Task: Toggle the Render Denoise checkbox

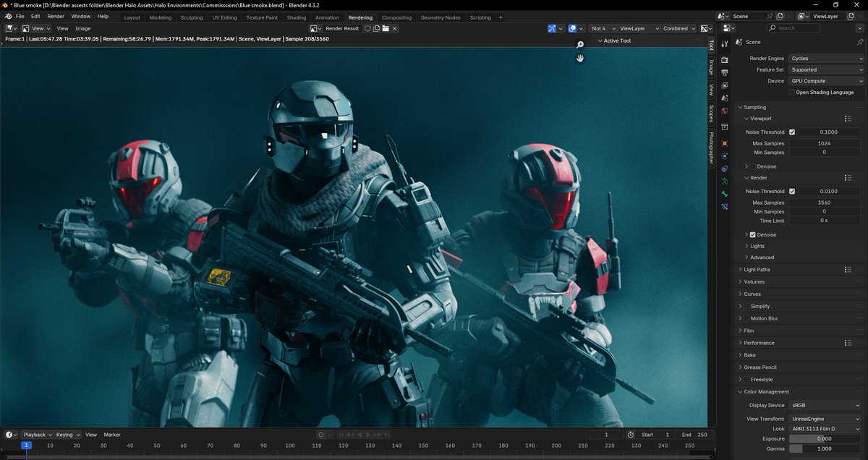Action: click(753, 235)
